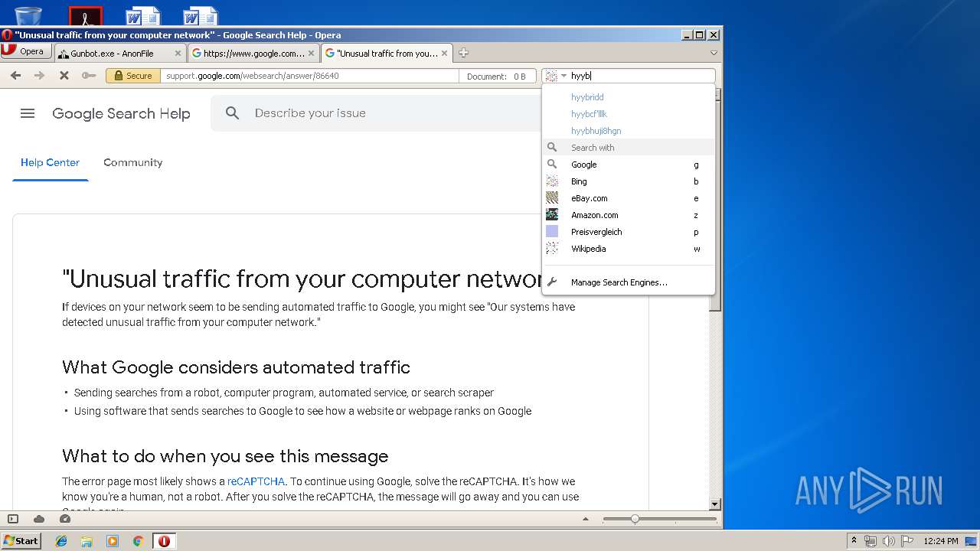Open Windows Media Player from taskbar

[113, 541]
